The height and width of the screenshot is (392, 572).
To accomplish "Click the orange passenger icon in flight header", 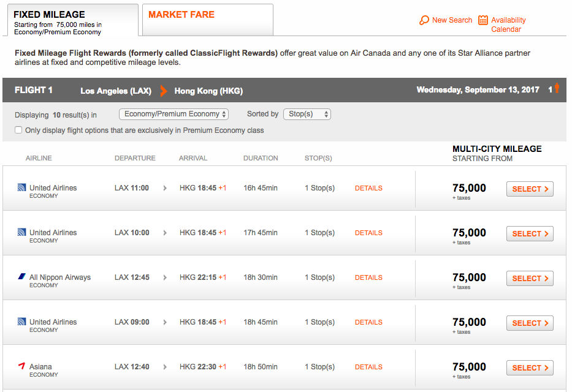I will pyautogui.click(x=557, y=88).
